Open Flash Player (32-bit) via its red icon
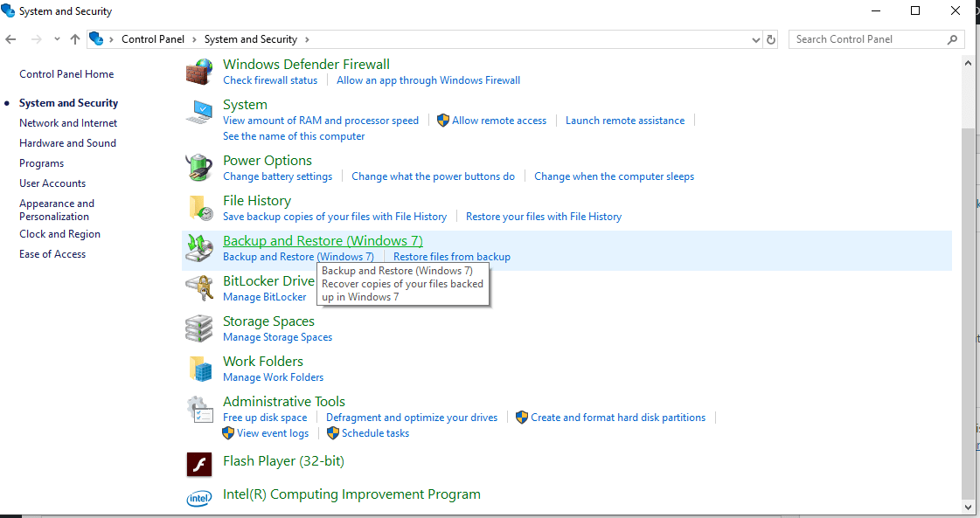 [199, 464]
